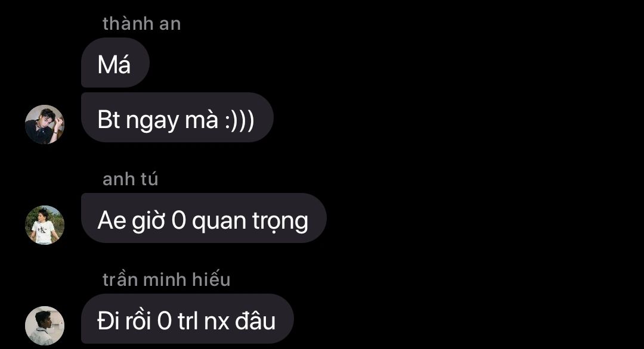The image size is (644, 349).
Task: Click the sender name anh tú
Action: tap(130, 179)
